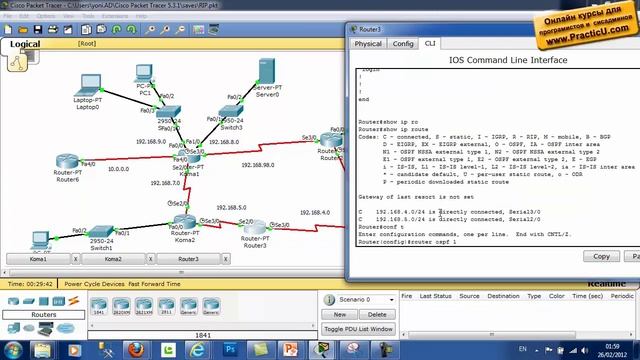Select the Routers device category icon

pyautogui.click(x=13, y=301)
